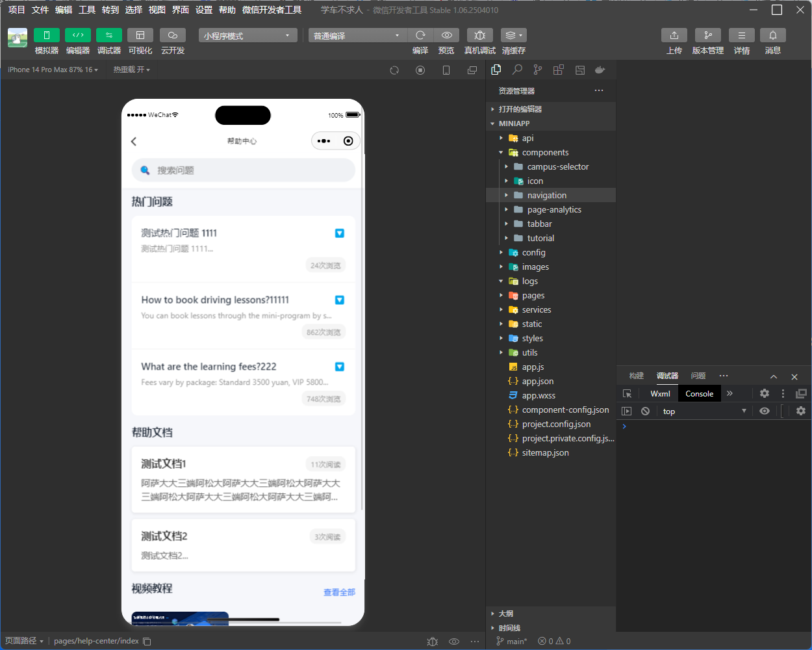Click the 上传 (Upload) icon

pyautogui.click(x=674, y=35)
